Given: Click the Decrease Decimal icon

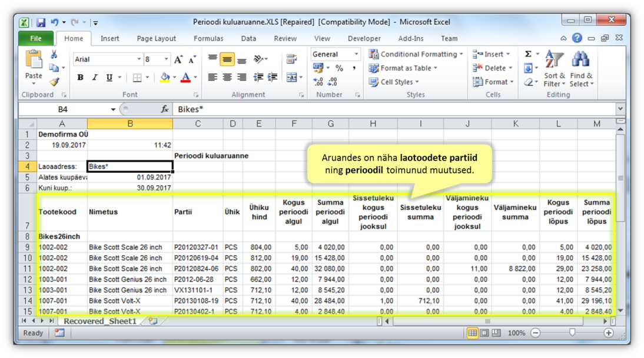Looking at the screenshot, I should pos(332,82).
